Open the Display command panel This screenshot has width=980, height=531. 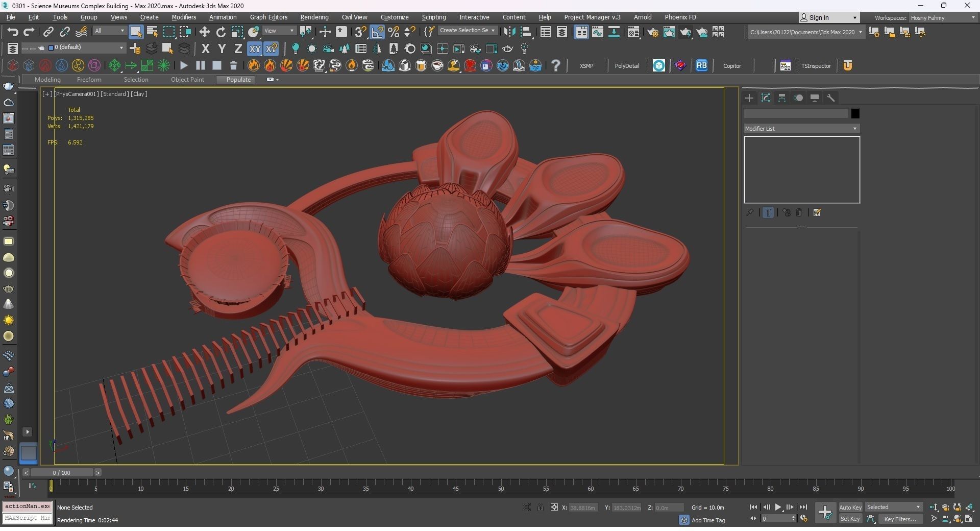coord(815,98)
